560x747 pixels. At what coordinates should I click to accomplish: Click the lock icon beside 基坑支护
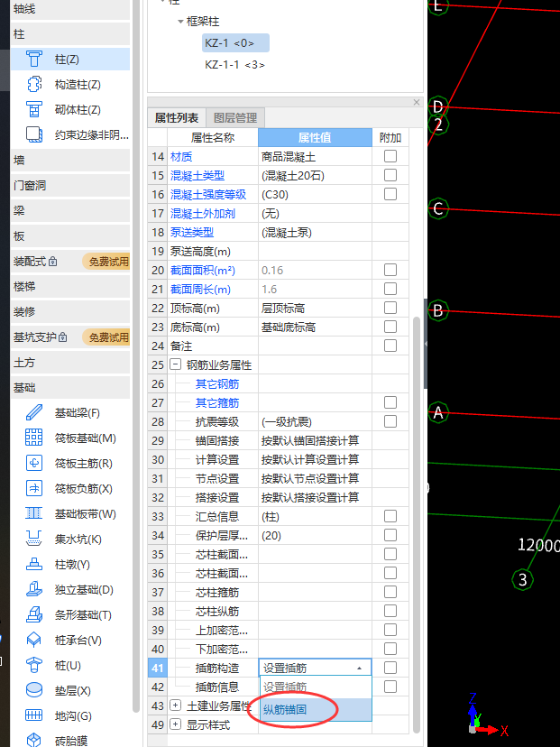click(62, 337)
